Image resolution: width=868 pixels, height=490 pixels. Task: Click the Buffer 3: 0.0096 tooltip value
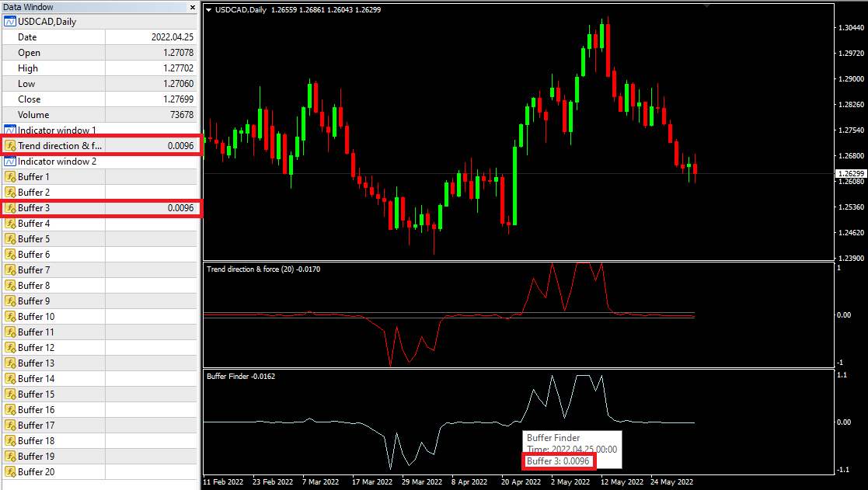(559, 461)
